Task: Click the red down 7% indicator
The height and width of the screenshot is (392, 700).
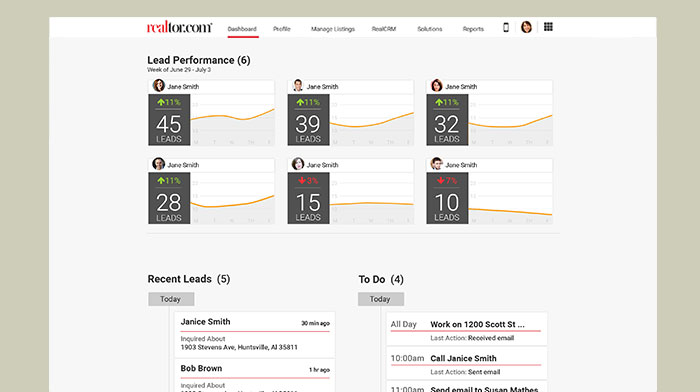Action: pyautogui.click(x=447, y=181)
